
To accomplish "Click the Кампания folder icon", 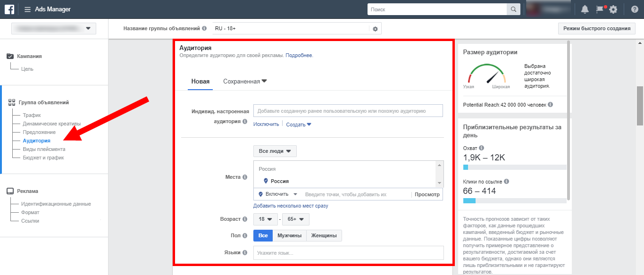I will tap(10, 56).
